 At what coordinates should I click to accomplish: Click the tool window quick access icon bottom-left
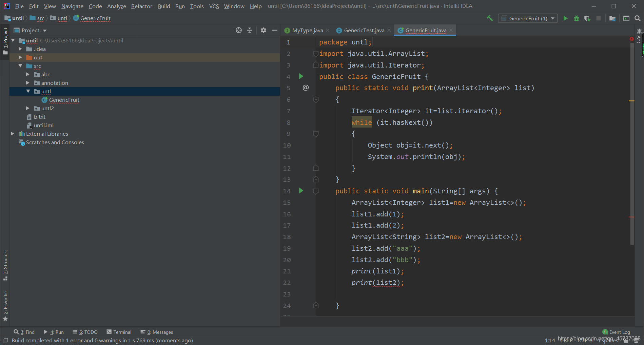pos(5,340)
